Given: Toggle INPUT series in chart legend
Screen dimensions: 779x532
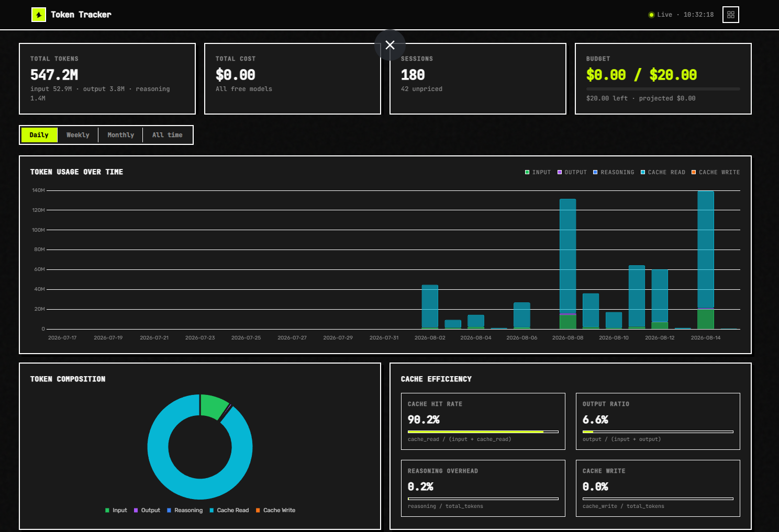Looking at the screenshot, I should (x=538, y=172).
